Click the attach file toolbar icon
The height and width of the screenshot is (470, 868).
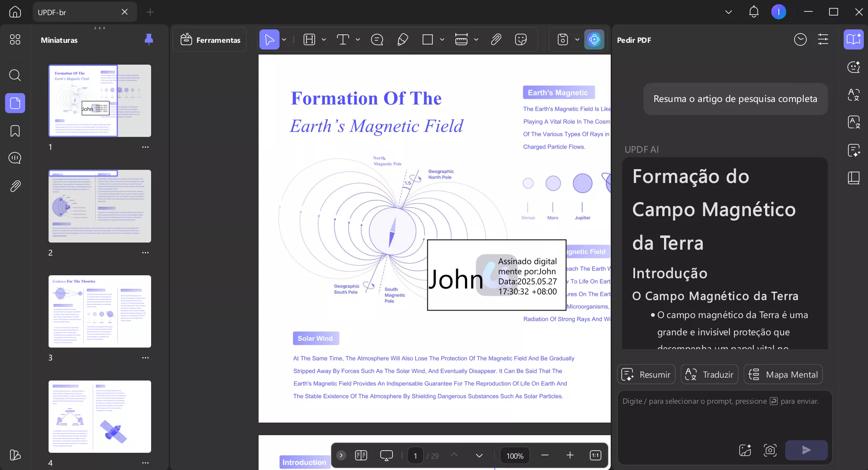point(496,40)
